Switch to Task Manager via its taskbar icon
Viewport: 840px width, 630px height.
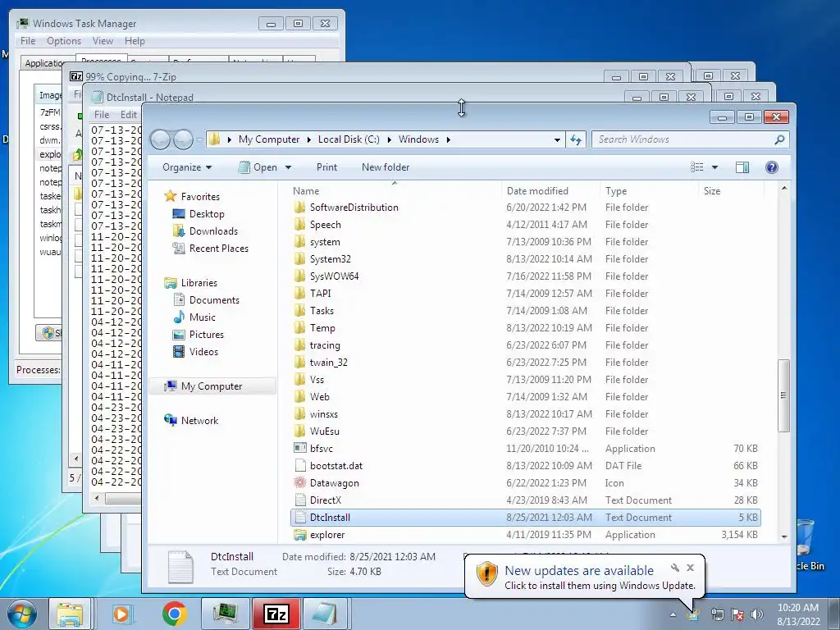click(225, 614)
